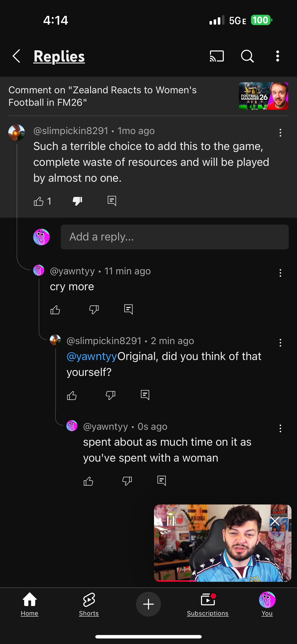Go to the Home tab
The image size is (297, 644).
click(29, 604)
